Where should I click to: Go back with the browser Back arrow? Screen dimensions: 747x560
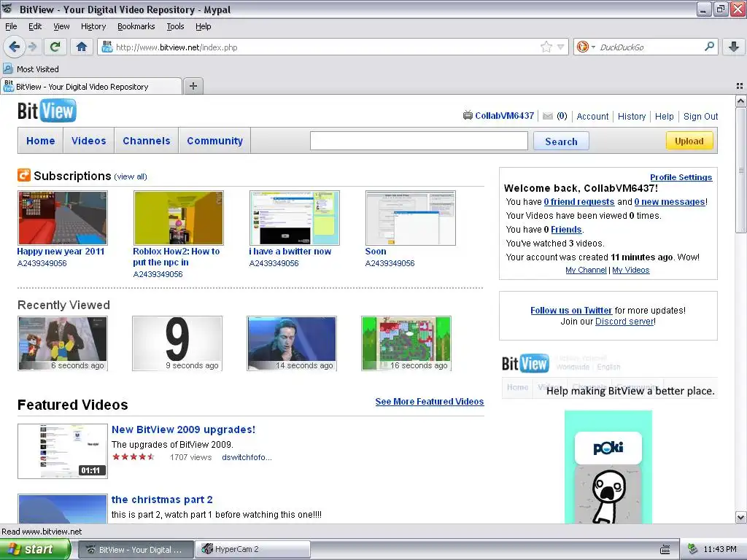(x=15, y=47)
